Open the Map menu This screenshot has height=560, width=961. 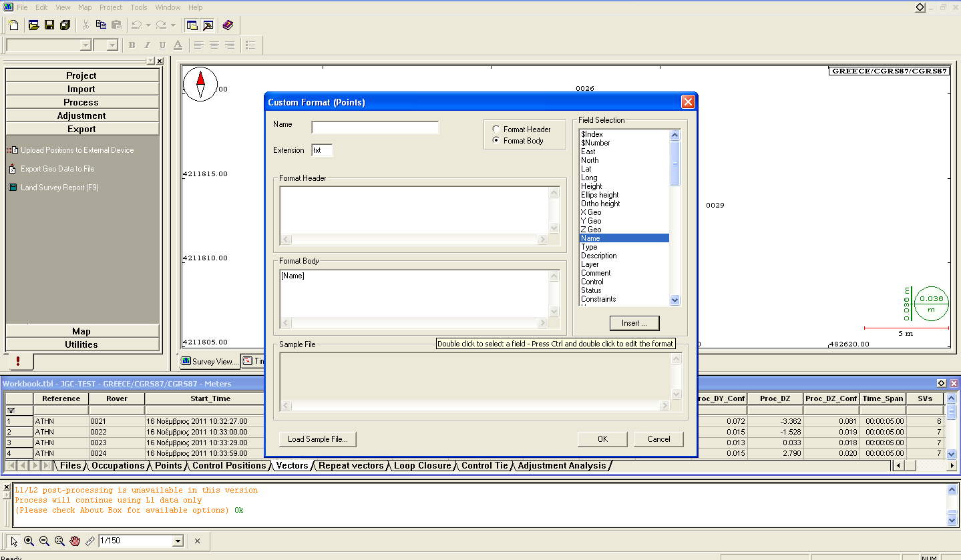point(85,7)
